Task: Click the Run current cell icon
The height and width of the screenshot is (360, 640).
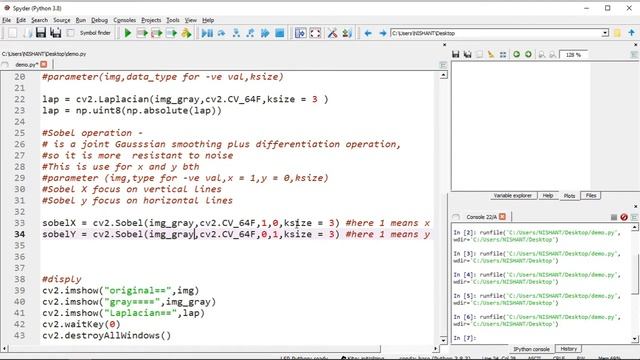Action: [x=142, y=33]
